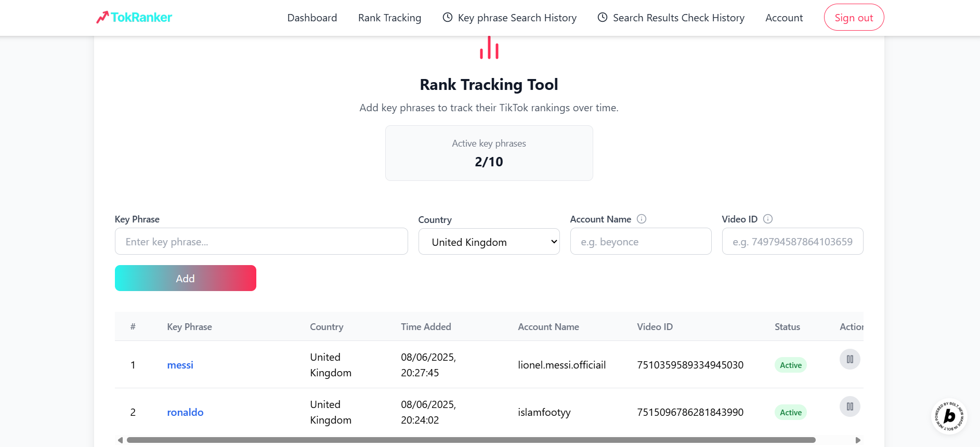Click time added 08/06/2025, 20:24:02
Viewport: 980px width, 447px height.
click(428, 412)
